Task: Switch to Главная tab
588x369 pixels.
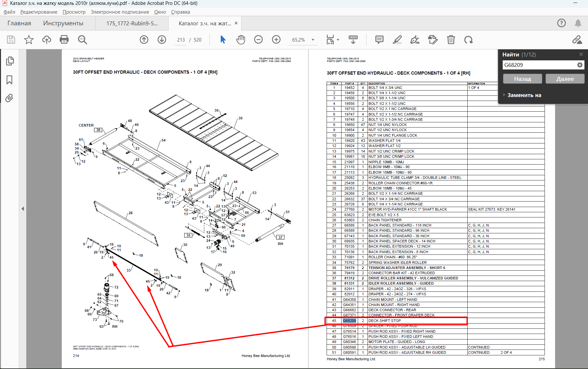Action: [19, 23]
